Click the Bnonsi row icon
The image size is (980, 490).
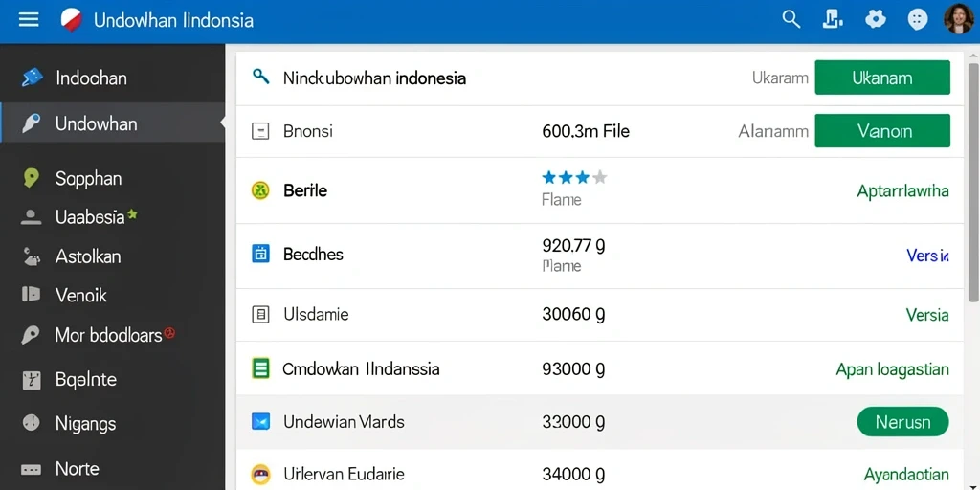pyautogui.click(x=260, y=131)
